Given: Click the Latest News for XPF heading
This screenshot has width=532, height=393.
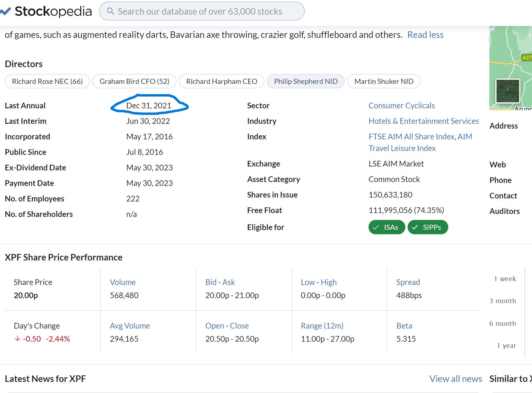Looking at the screenshot, I should [45, 379].
